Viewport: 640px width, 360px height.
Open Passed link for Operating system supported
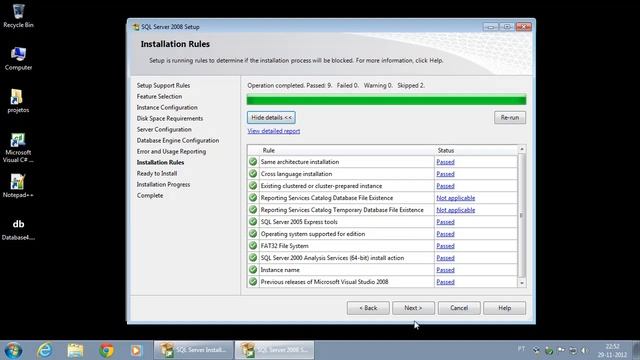(445, 234)
